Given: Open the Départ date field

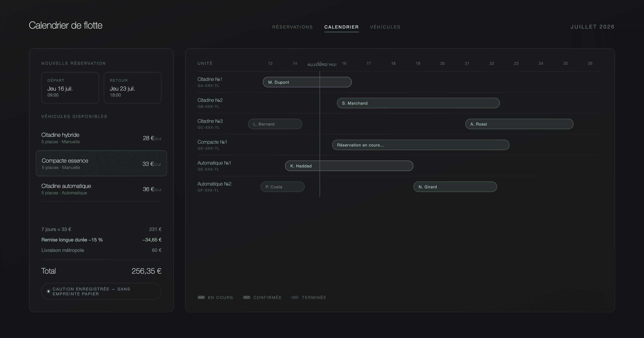Looking at the screenshot, I should pyautogui.click(x=70, y=88).
